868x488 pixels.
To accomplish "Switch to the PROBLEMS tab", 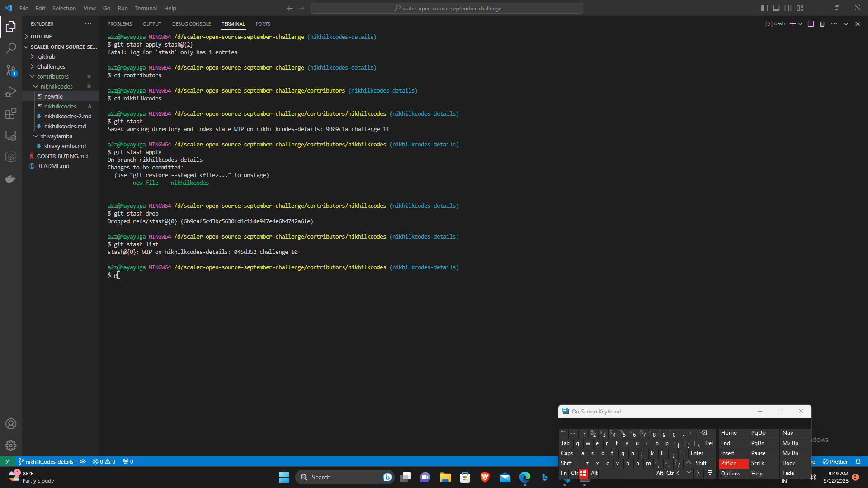I will point(119,23).
